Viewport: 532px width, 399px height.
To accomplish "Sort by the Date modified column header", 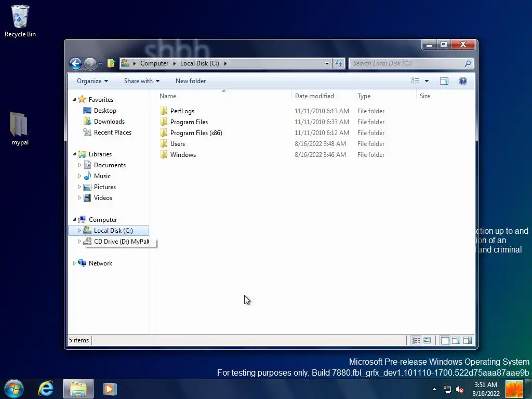I will [323, 96].
